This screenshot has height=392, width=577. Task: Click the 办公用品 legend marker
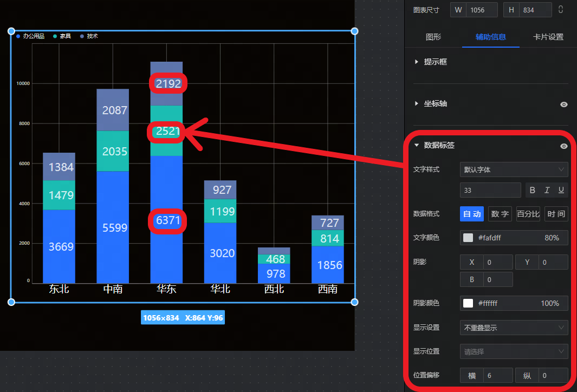point(18,36)
